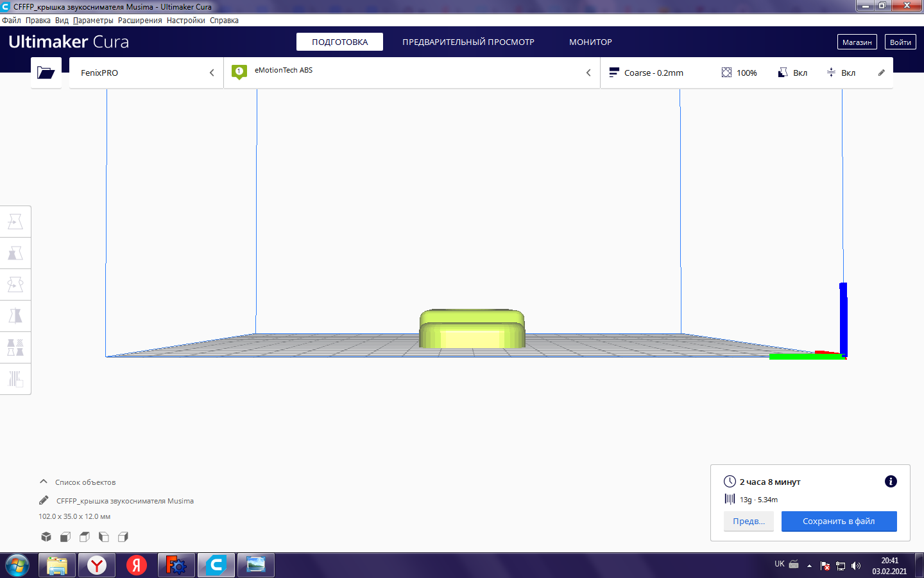This screenshot has width=924, height=578.
Task: Switch to the МОНИТОР stage
Action: click(590, 42)
